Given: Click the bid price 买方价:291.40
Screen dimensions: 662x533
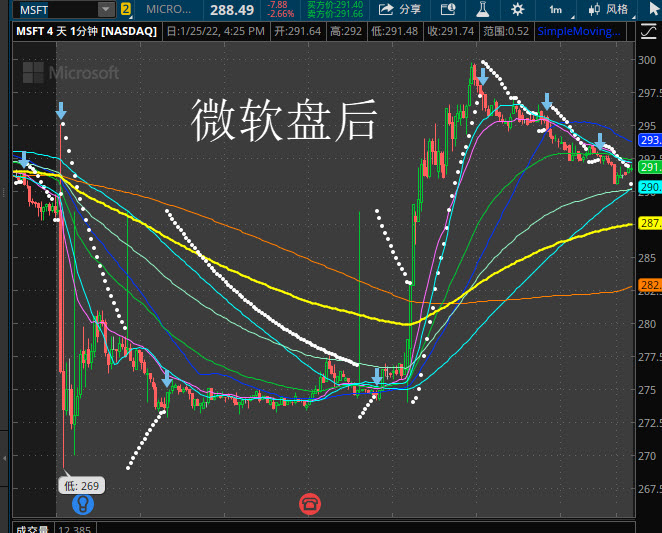Looking at the screenshot, I should point(335,5).
